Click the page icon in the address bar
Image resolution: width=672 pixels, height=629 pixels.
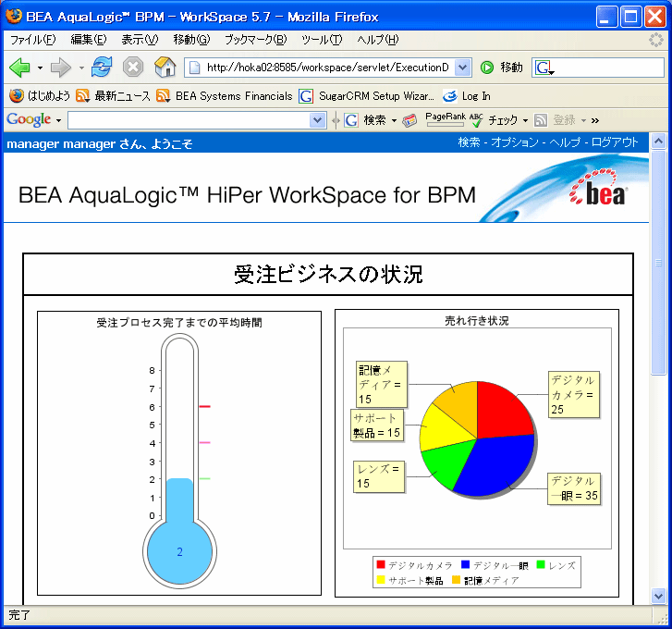coord(194,68)
